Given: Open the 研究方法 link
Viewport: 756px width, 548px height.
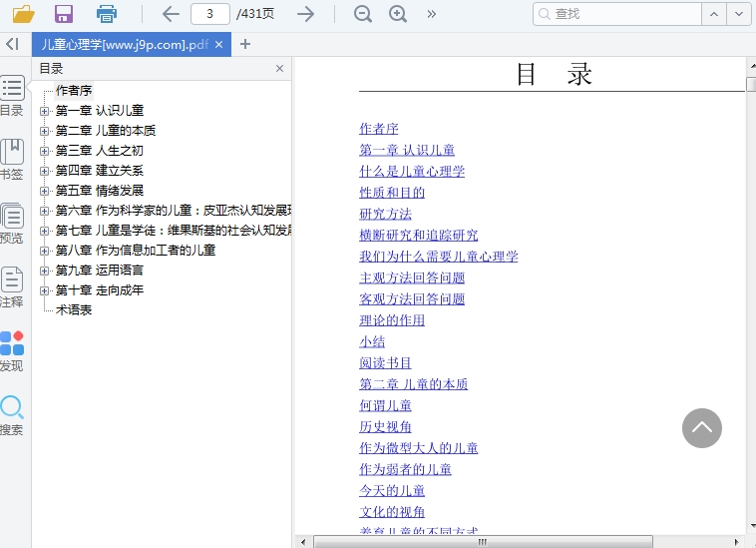Looking at the screenshot, I should coord(385,214).
